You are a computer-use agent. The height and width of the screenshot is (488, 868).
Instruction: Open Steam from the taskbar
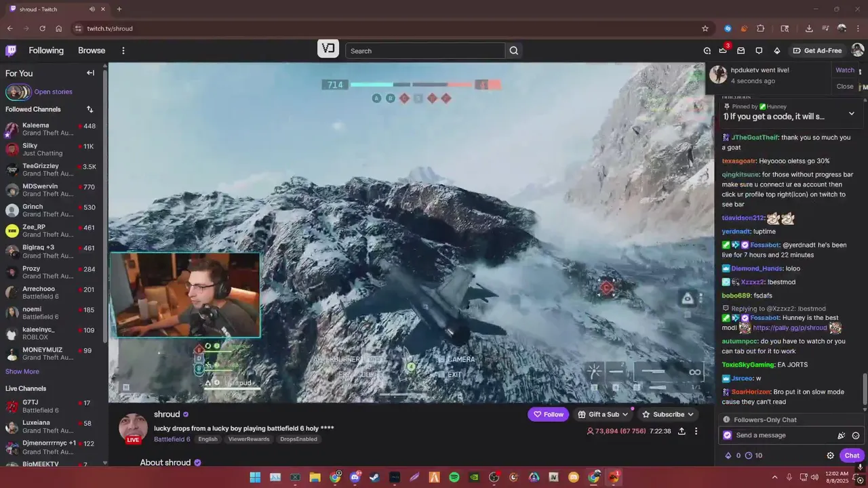click(374, 477)
